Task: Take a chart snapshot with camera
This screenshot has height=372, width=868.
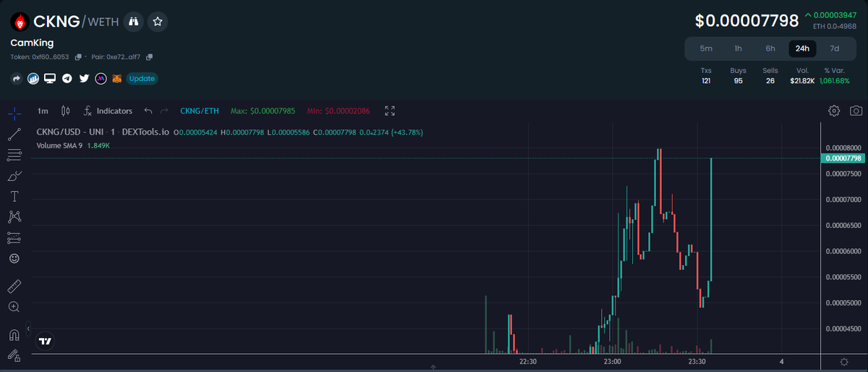Action: pos(856,111)
